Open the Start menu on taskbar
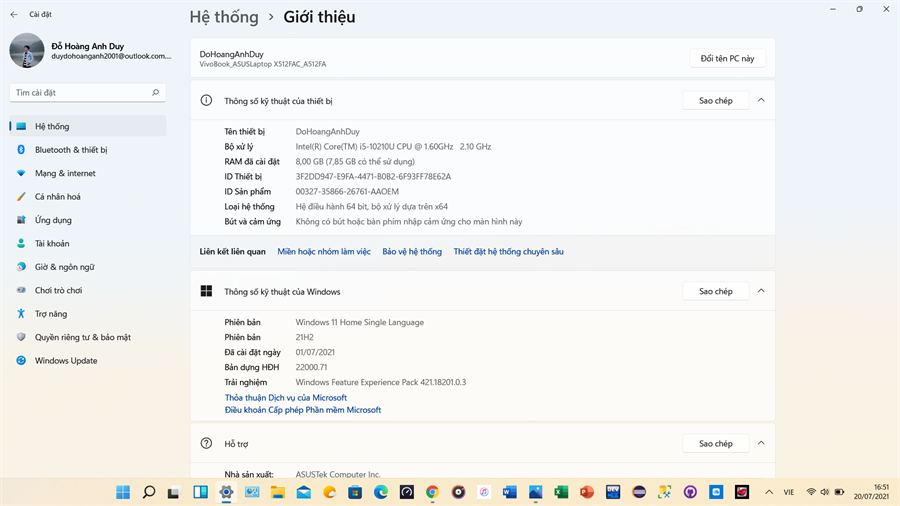 (123, 492)
